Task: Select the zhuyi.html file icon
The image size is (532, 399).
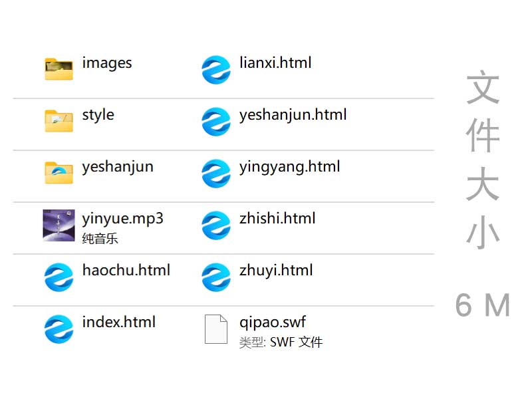Action: [216, 277]
